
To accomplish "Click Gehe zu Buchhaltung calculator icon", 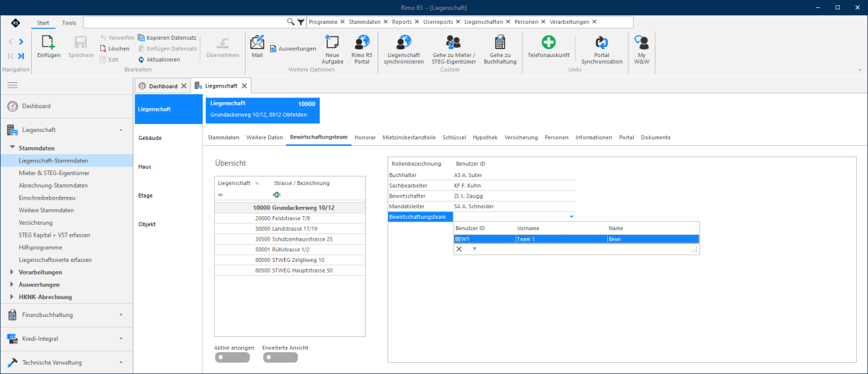I will pyautogui.click(x=500, y=42).
